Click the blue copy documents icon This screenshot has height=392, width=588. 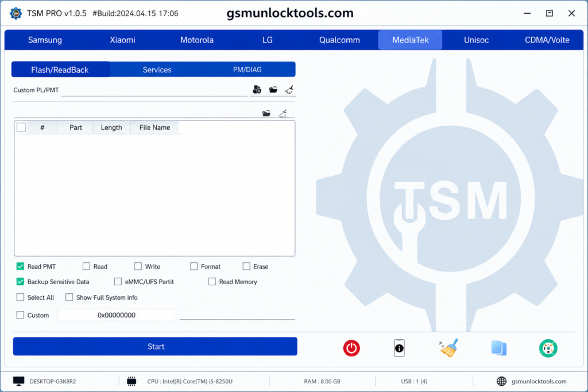point(499,348)
